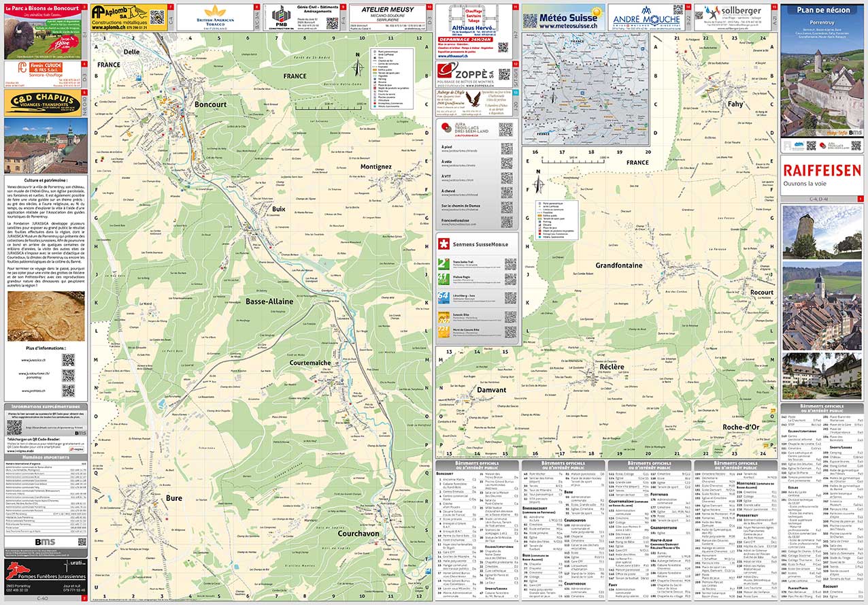This screenshot has height=605, width=868.
Task: Click the Raiffeisen Ouvrons la voie banner
Action: pyautogui.click(x=822, y=175)
